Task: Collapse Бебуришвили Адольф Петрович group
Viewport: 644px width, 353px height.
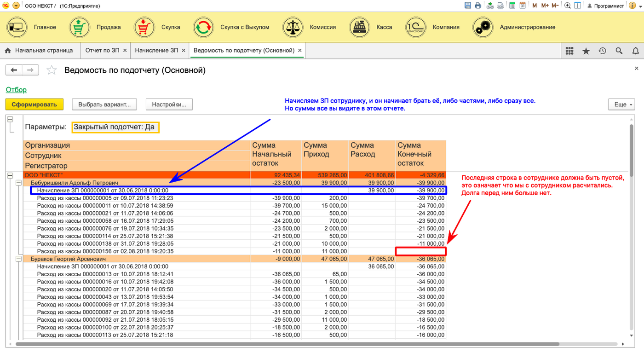Action: point(18,183)
